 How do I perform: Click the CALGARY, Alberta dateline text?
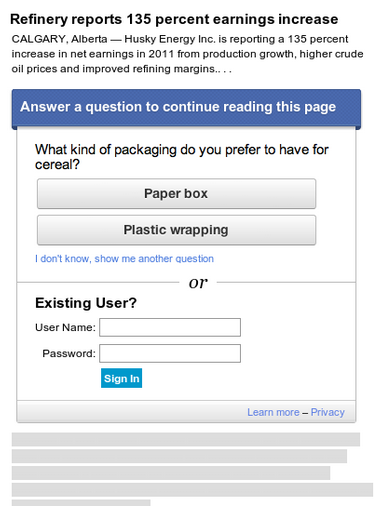click(59, 39)
